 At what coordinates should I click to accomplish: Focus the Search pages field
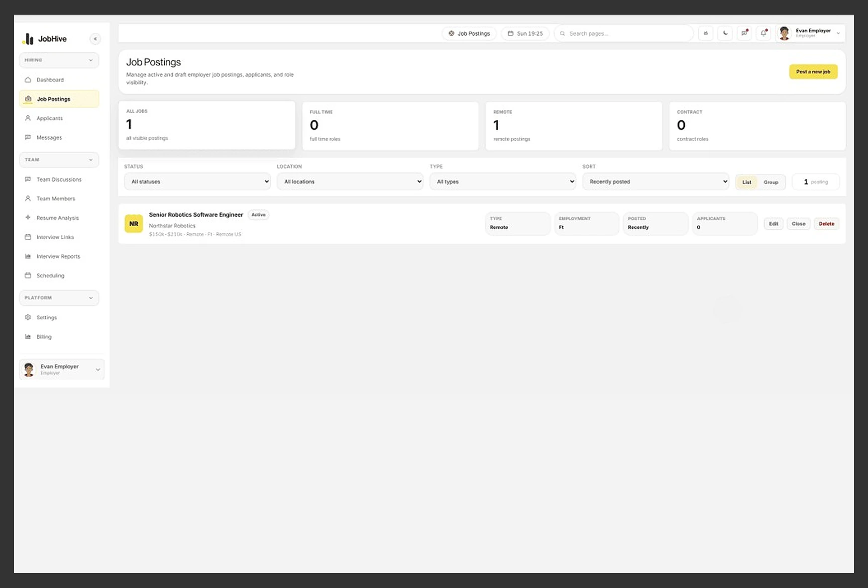pyautogui.click(x=624, y=33)
